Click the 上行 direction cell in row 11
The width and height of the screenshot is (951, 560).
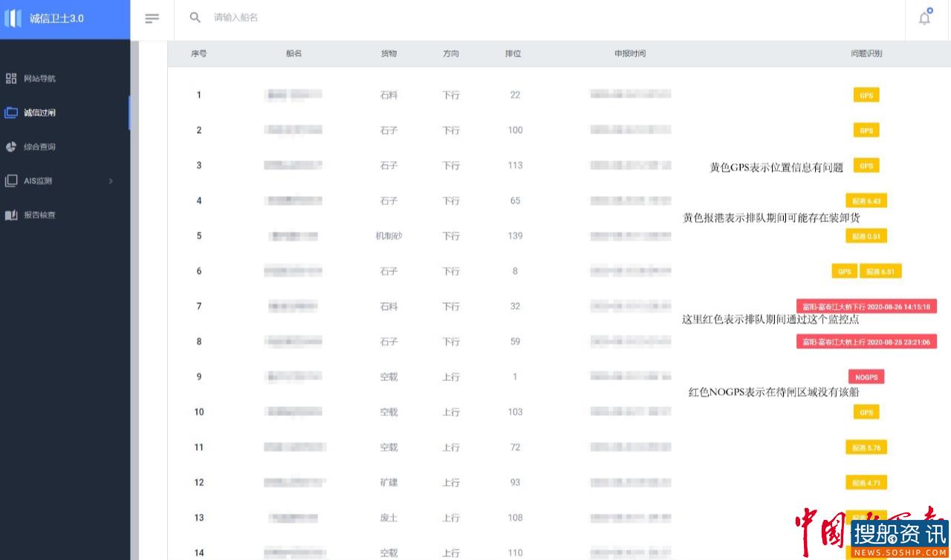tap(451, 448)
